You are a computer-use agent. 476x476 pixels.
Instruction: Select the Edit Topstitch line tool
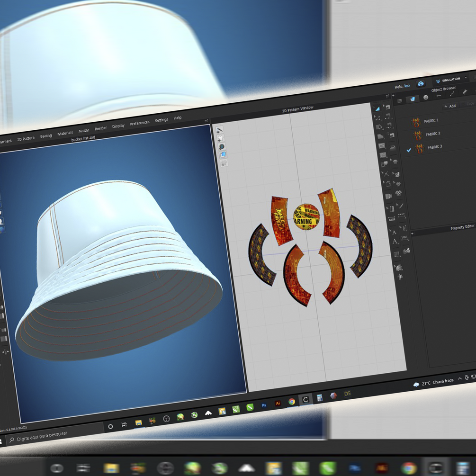pyautogui.click(x=400, y=206)
